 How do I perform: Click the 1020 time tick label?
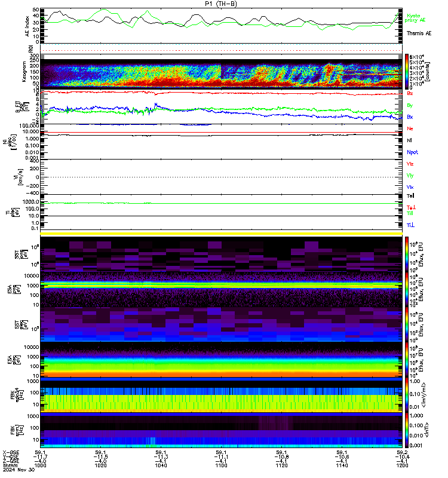pyautogui.click(x=100, y=465)
